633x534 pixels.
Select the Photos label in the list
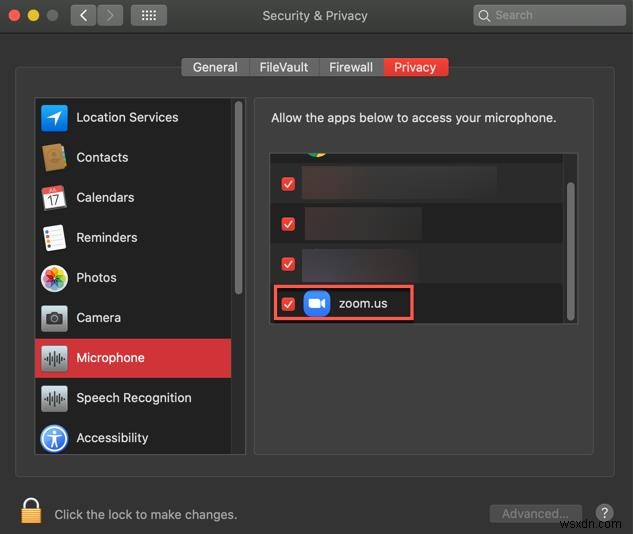(96, 278)
